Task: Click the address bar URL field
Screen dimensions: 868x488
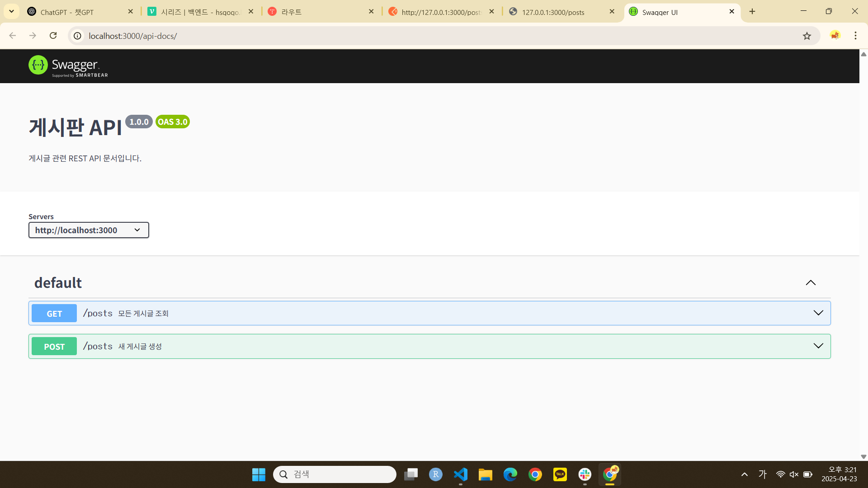Action: (x=407, y=36)
